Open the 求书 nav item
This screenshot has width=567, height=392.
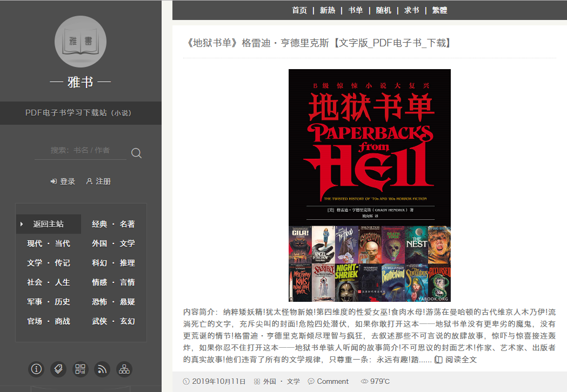[411, 10]
